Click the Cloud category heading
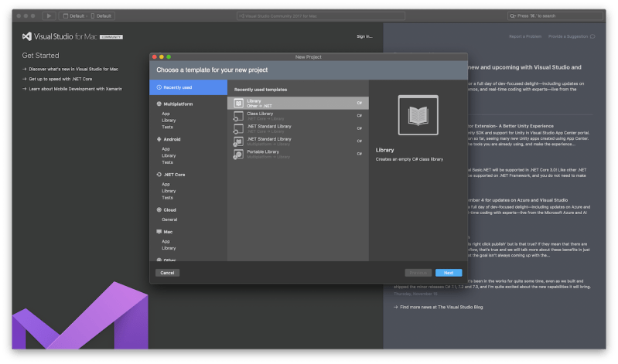 click(170, 210)
